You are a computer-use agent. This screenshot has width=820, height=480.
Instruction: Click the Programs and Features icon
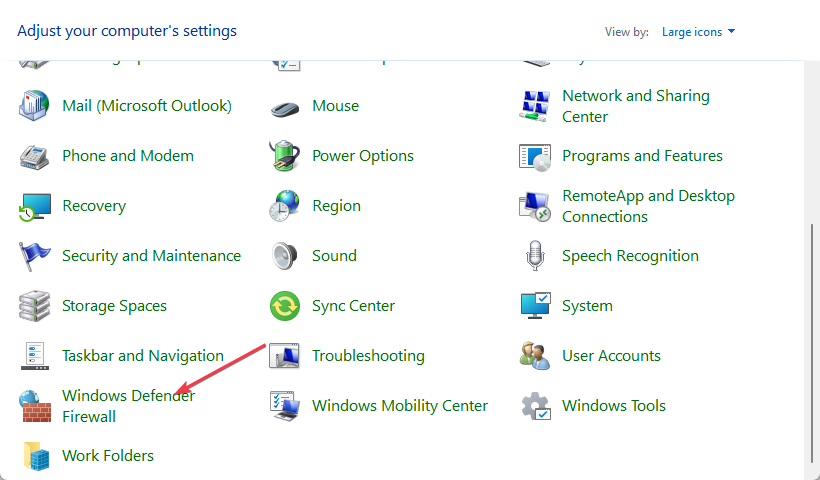click(535, 156)
